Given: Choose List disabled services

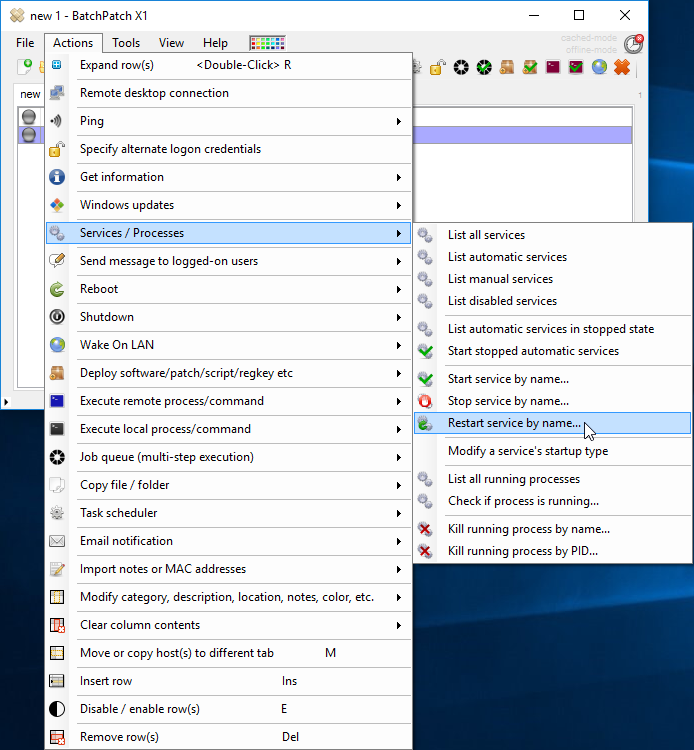Looking at the screenshot, I should pyautogui.click(x=552, y=301).
